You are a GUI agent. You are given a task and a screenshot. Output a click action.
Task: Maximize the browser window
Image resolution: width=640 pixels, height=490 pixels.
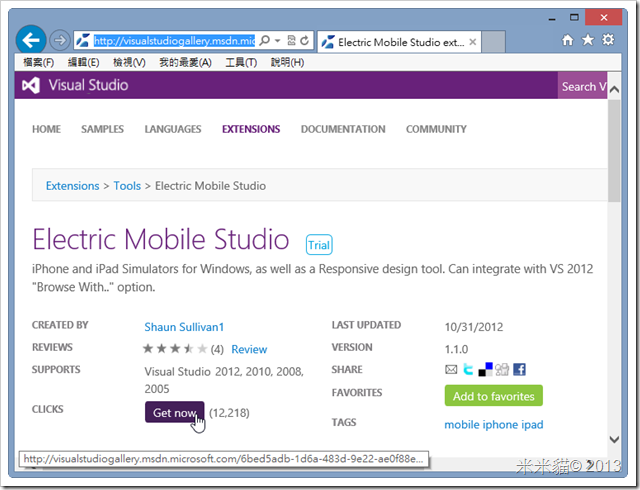pyautogui.click(x=574, y=18)
